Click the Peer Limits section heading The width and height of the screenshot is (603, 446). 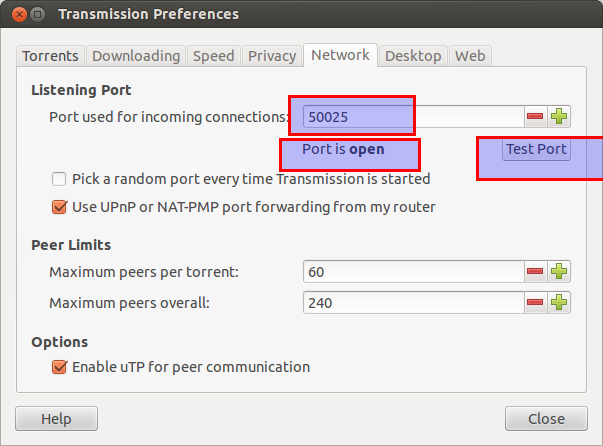pyautogui.click(x=71, y=245)
